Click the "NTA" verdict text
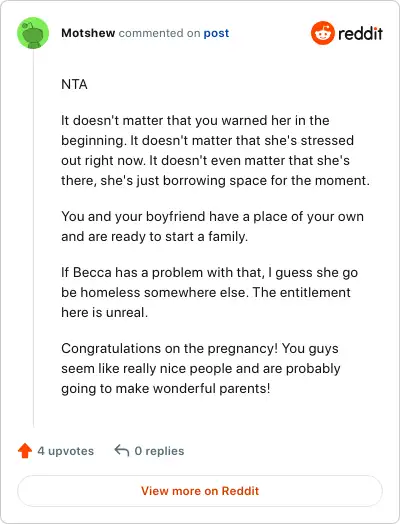 74,84
